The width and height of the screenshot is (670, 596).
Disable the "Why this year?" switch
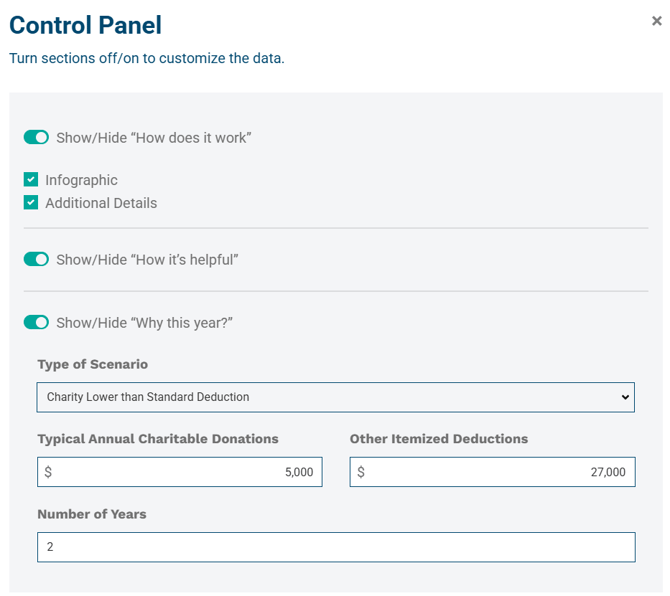(36, 322)
